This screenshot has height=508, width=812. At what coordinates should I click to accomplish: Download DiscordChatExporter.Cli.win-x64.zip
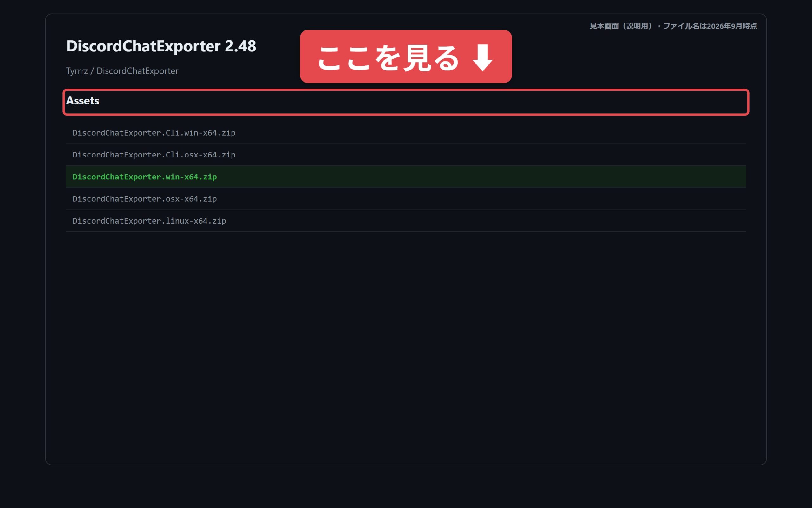154,133
